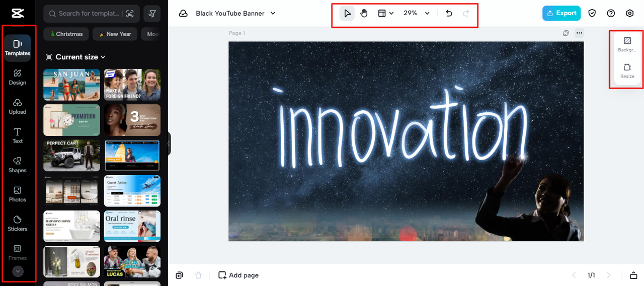Choose the Perfect Car template
The height and width of the screenshot is (286, 644).
(72, 156)
